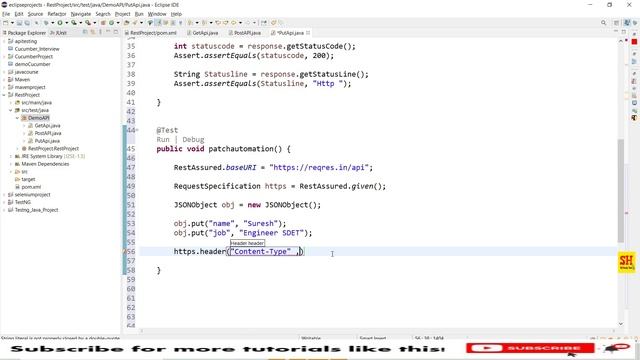
Task: Click the New Java Package toolbar icon
Action: pos(103,23)
